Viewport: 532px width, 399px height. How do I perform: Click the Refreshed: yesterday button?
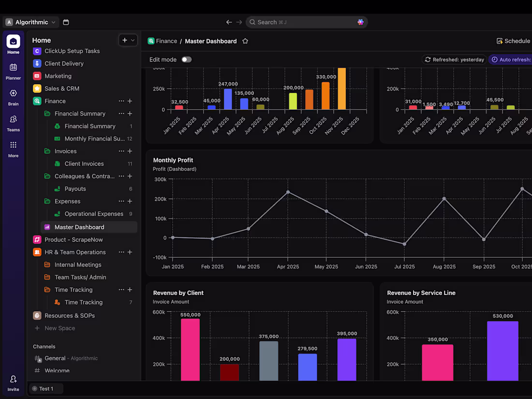[x=454, y=59]
